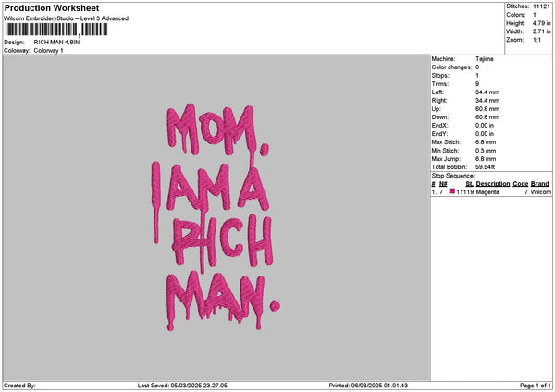The width and height of the screenshot is (555, 392).
Task: Click the Max Stitch value 6.8 mm
Action: 486,141
